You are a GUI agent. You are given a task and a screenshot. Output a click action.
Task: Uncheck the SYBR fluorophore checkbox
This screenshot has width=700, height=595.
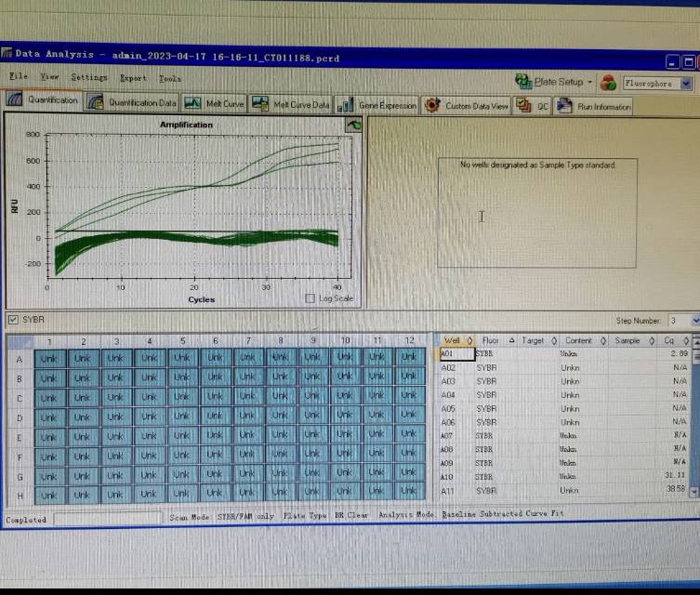coord(13,319)
